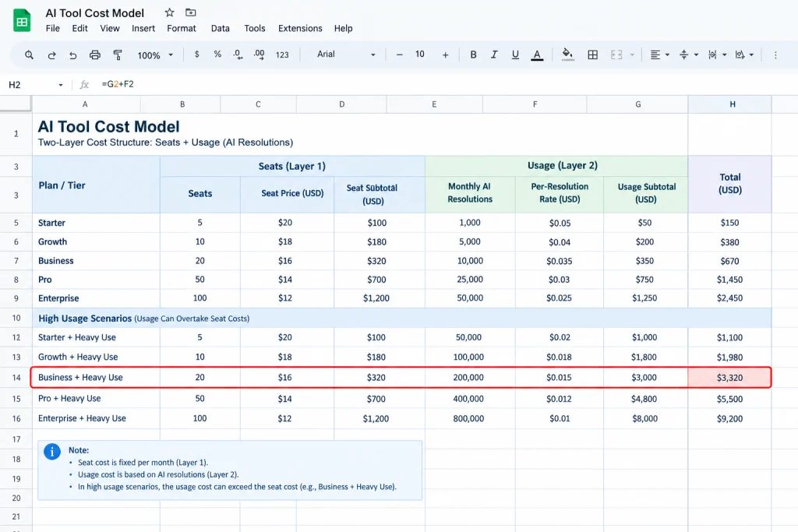The height and width of the screenshot is (532, 798).
Task: Open text rotation dropdown
Action: (744, 55)
